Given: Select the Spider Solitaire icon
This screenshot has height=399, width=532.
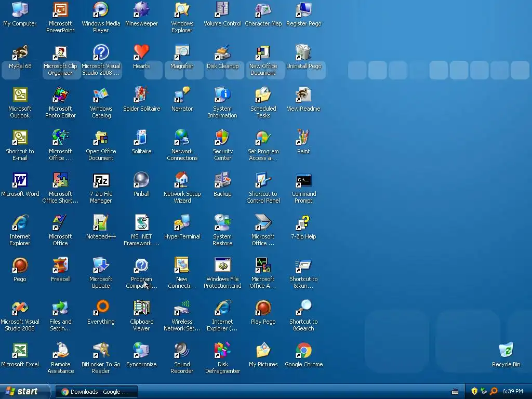Looking at the screenshot, I should pos(141,95).
